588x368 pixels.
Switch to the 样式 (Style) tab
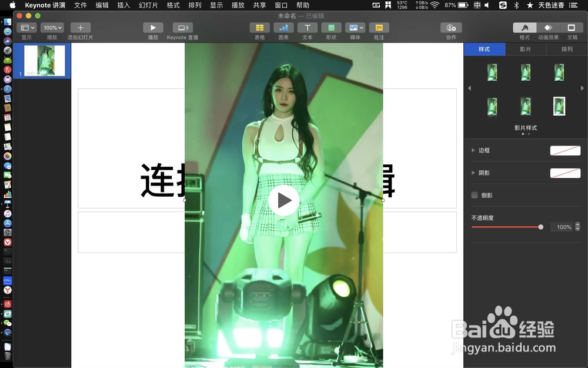[485, 49]
